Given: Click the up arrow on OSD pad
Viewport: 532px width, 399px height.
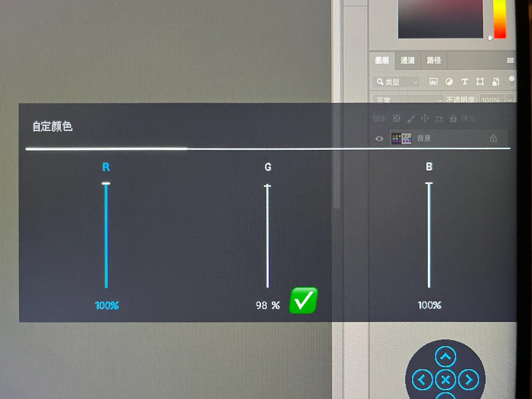Looking at the screenshot, I should (x=446, y=357).
